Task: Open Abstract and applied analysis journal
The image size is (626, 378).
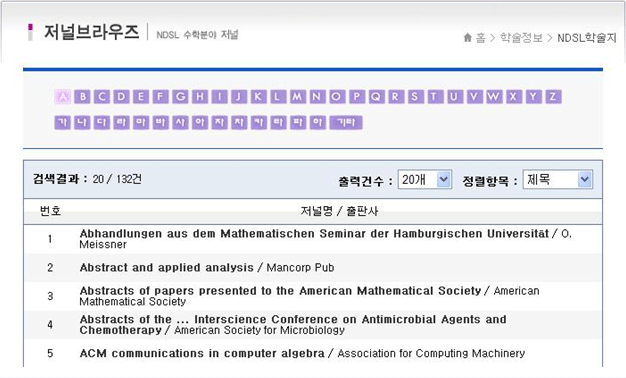Action: coord(166,267)
